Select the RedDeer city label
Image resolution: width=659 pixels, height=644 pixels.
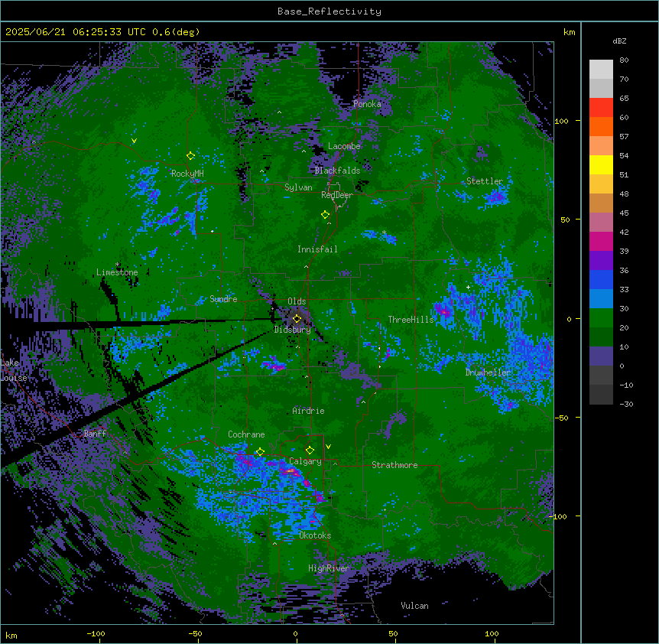pos(337,195)
